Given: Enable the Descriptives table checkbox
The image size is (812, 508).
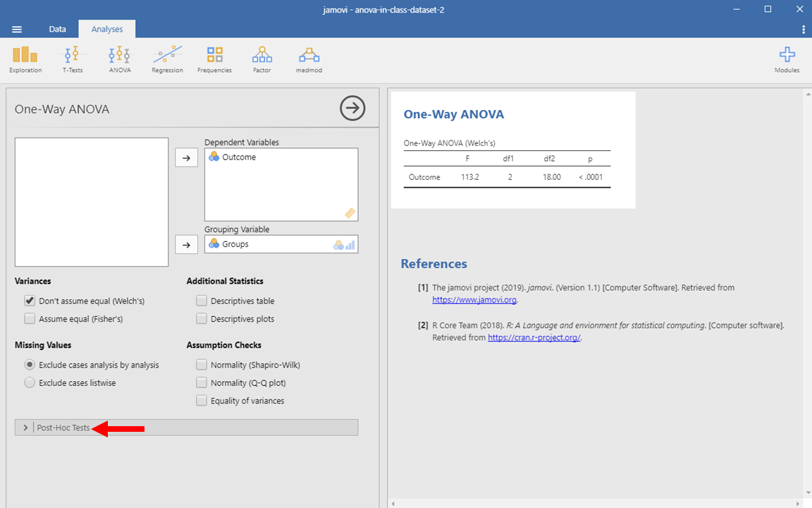Looking at the screenshot, I should tap(202, 301).
